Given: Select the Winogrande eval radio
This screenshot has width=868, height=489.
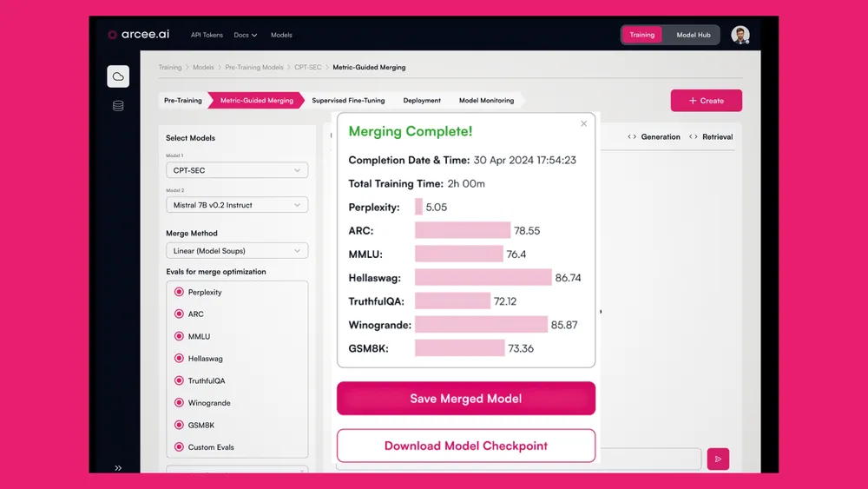Looking at the screenshot, I should click(x=179, y=403).
